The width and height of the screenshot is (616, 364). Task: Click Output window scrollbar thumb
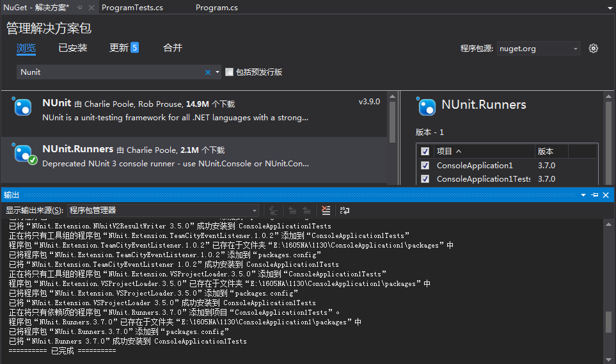coord(608,322)
